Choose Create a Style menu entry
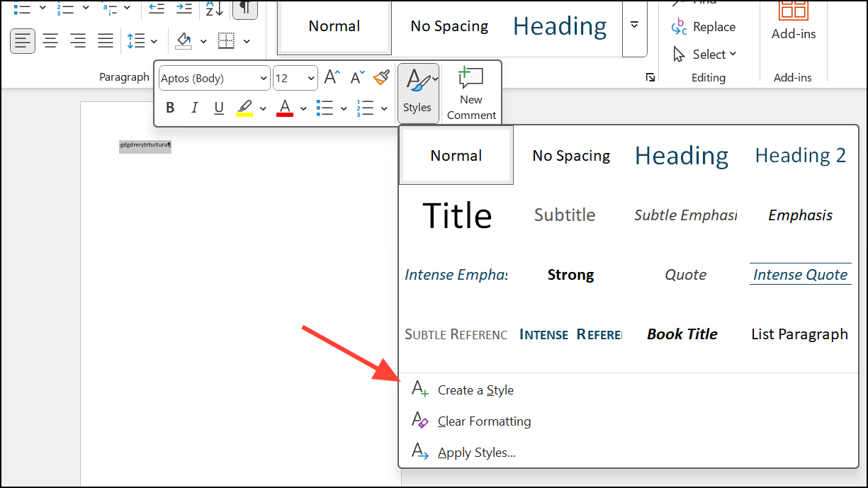 point(475,390)
